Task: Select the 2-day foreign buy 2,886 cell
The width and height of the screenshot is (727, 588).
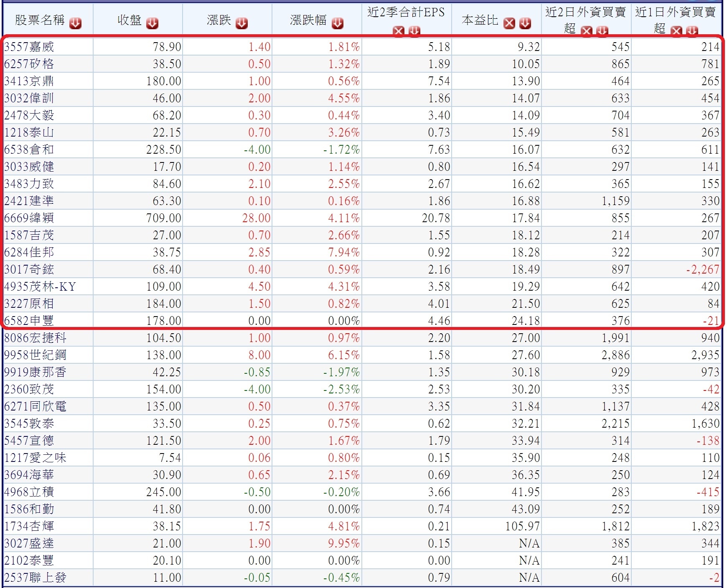Action: [587, 355]
